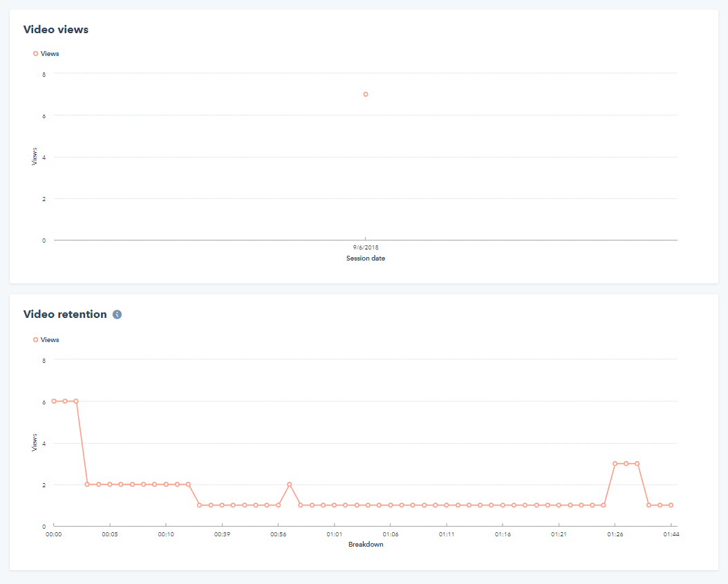This screenshot has width=728, height=584.
Task: Click the "00:56" axis label
Action: 278,534
